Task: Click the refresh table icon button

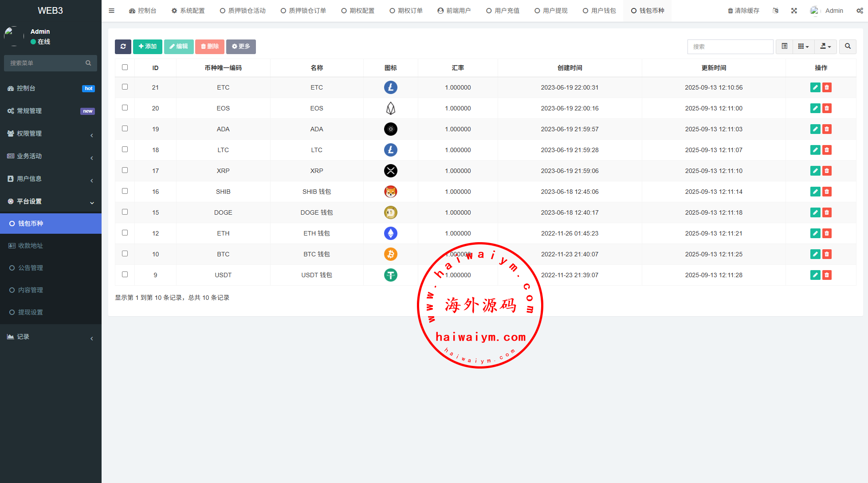Action: [123, 47]
